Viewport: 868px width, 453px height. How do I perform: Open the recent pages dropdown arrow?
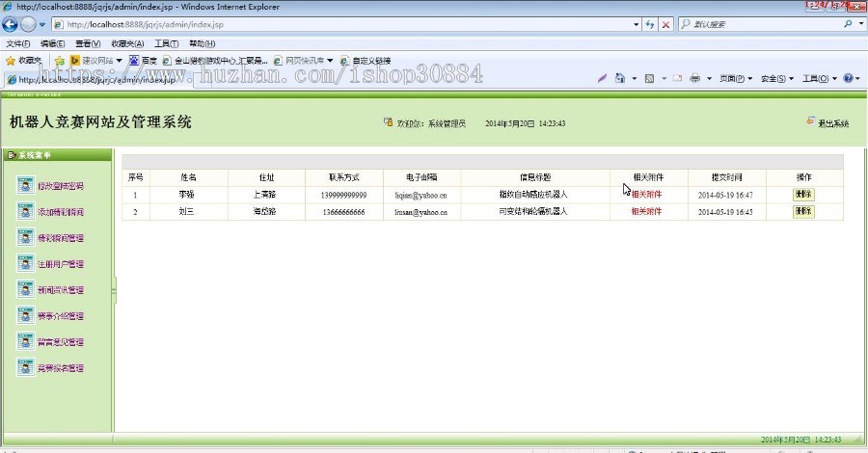click(42, 24)
